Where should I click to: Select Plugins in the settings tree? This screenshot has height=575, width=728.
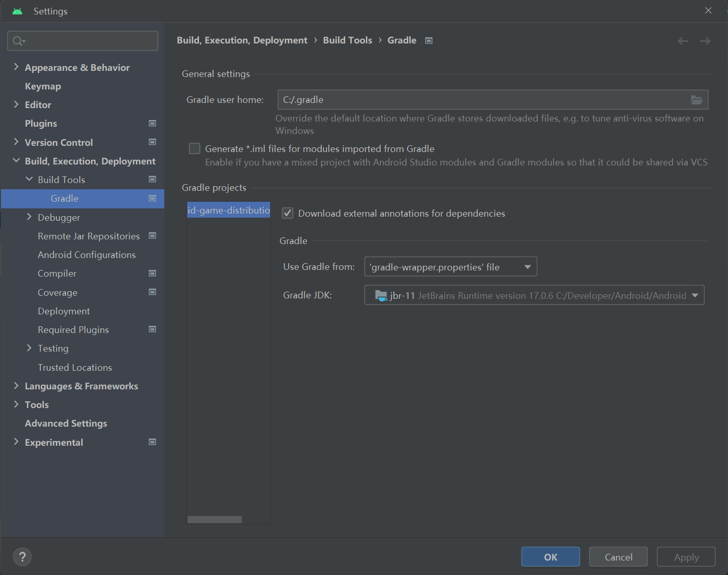[41, 124]
